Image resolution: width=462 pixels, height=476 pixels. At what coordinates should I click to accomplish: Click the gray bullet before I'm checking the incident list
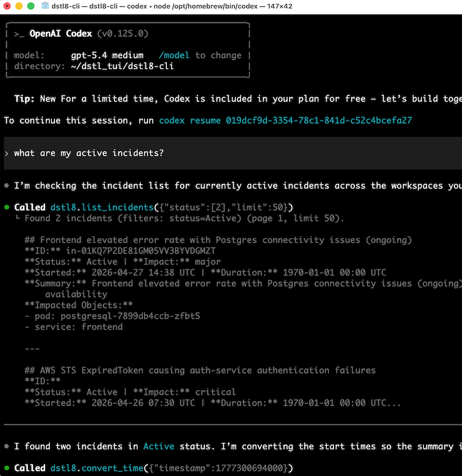coord(7,186)
